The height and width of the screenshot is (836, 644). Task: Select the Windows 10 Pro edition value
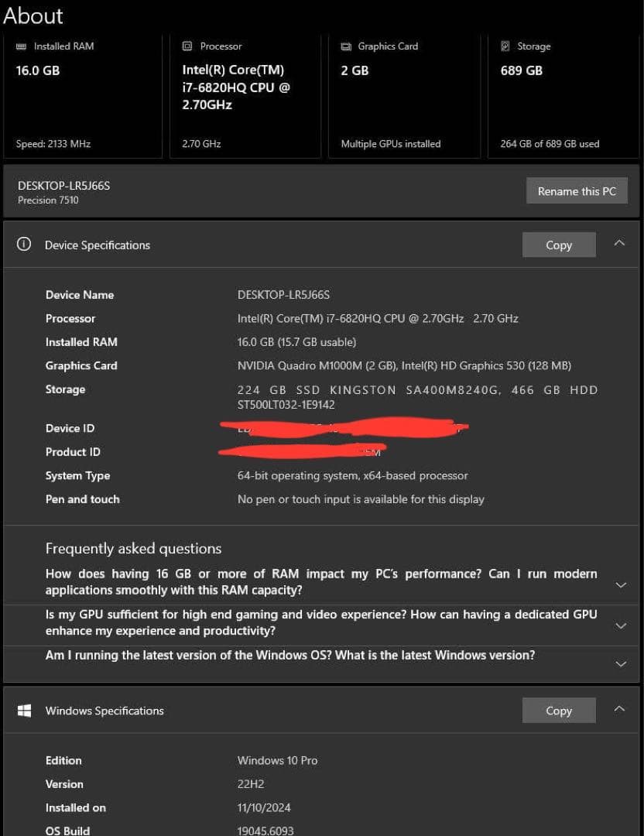pos(277,760)
